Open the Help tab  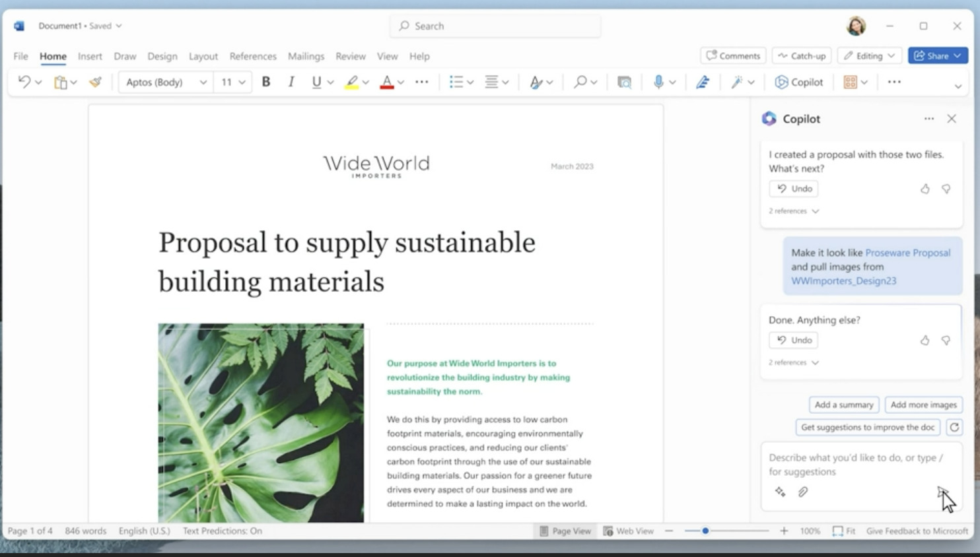(x=419, y=56)
